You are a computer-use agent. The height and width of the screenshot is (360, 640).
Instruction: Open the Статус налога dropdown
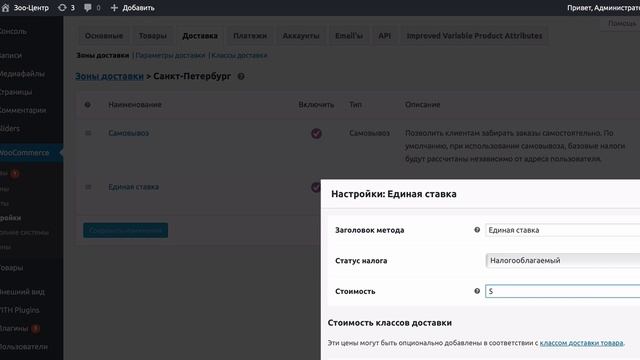tap(562, 260)
